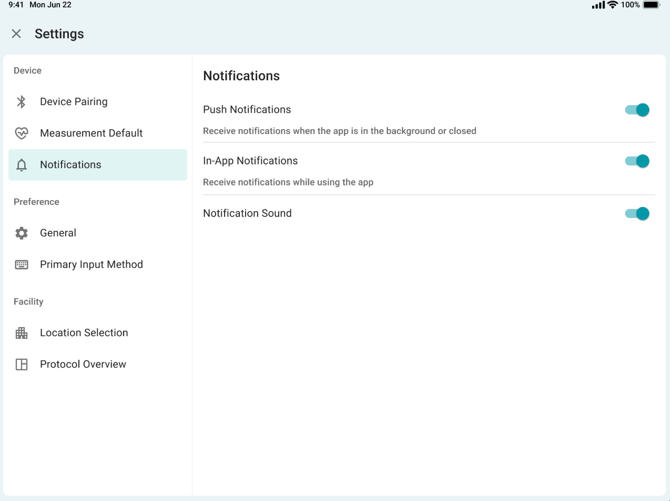Open Measurement Default settings
670x501 pixels.
(98, 133)
